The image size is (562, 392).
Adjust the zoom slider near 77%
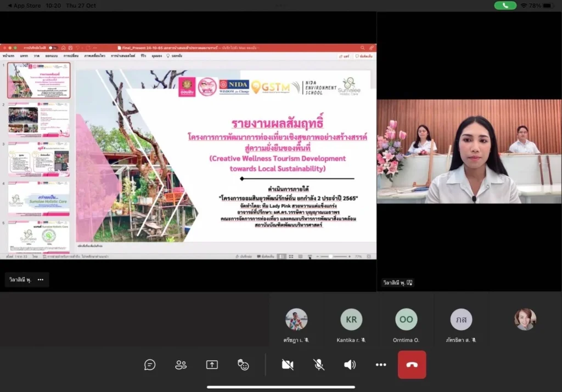point(330,257)
